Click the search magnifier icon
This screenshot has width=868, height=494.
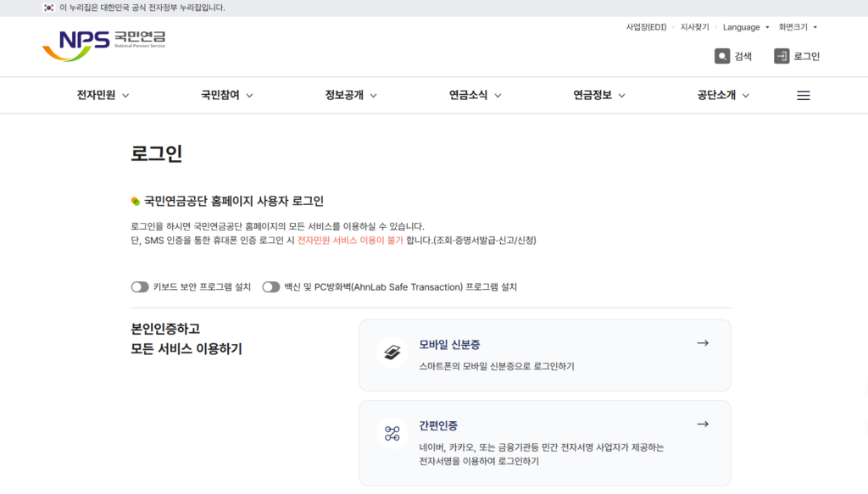point(722,57)
